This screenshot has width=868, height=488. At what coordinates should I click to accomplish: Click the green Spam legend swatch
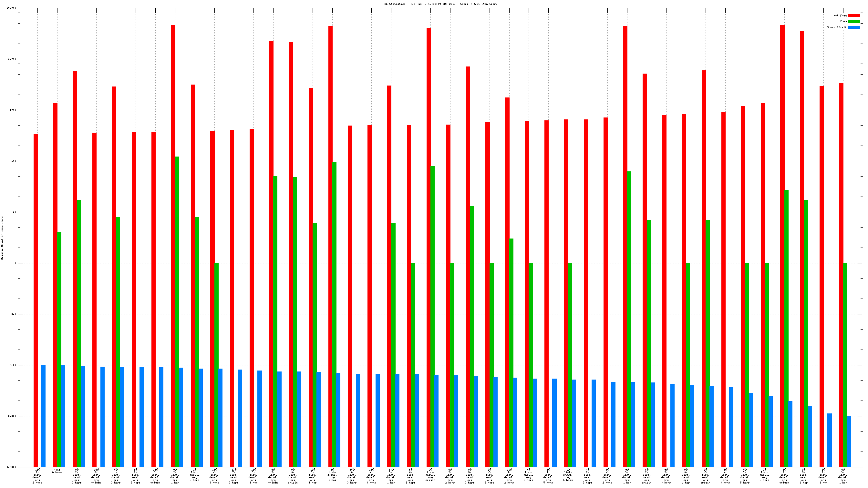click(x=853, y=21)
